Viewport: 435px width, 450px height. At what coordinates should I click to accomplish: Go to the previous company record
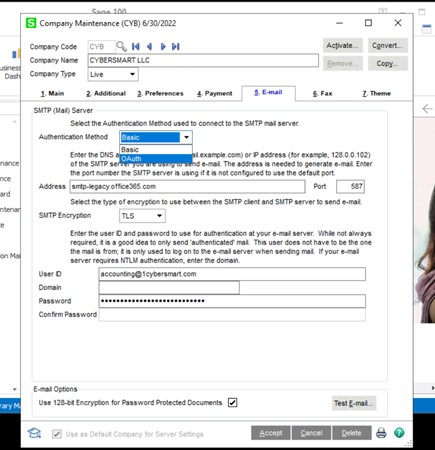tap(149, 46)
